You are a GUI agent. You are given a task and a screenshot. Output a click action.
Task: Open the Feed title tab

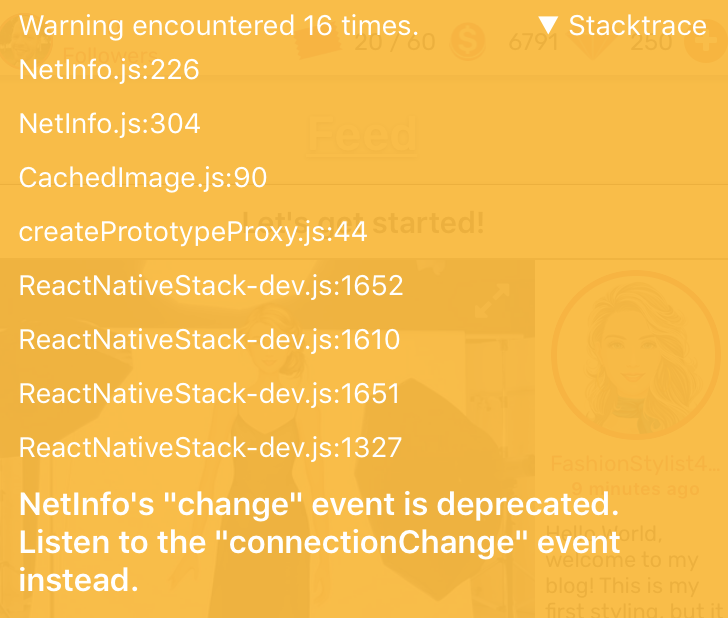(363, 135)
